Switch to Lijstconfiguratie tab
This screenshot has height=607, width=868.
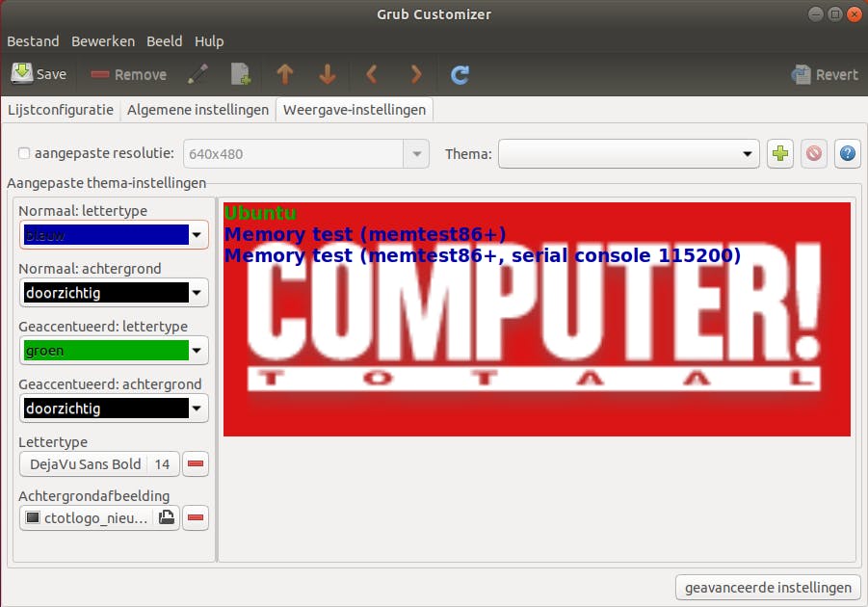click(x=61, y=110)
